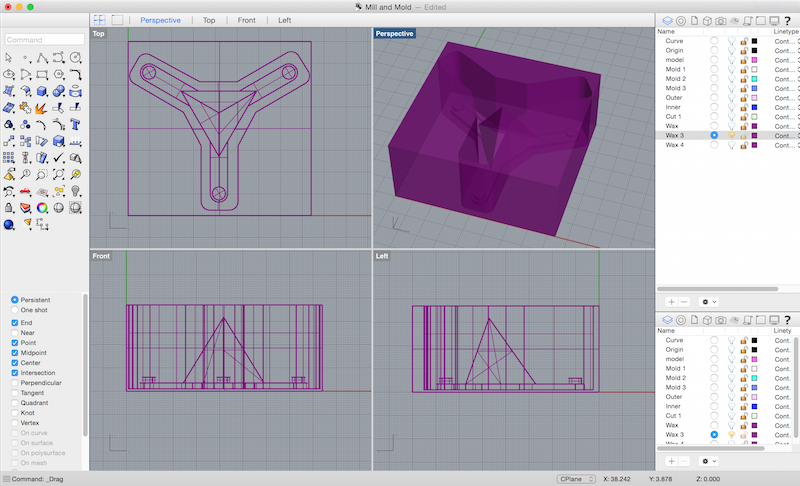The height and width of the screenshot is (486, 800).
Task: Enable the Perpendicular object snap
Action: (x=15, y=383)
